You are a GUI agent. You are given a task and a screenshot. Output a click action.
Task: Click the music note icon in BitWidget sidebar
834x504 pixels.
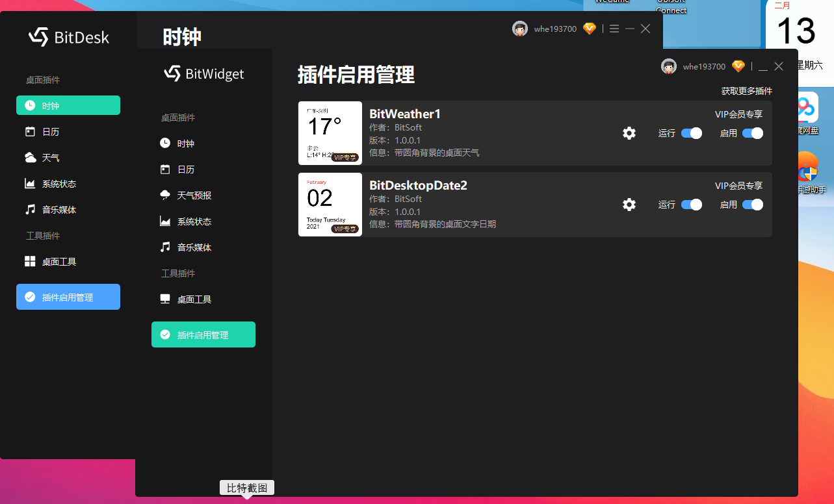(165, 247)
